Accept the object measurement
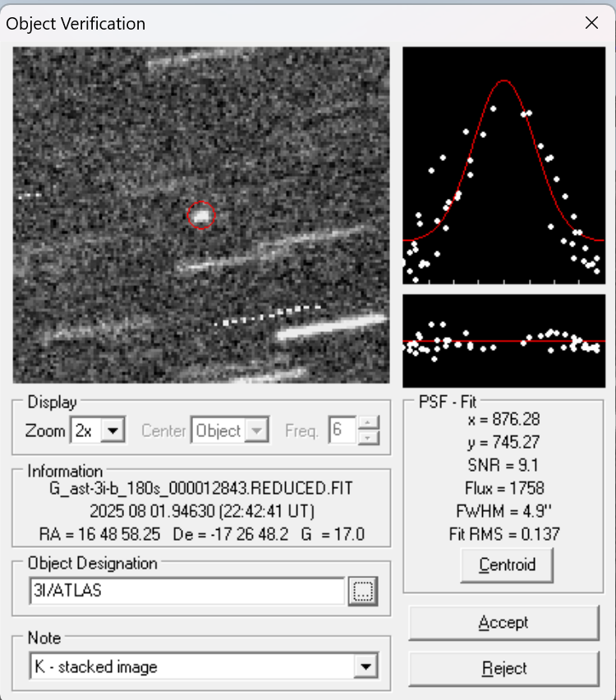This screenshot has height=700, width=616. [503, 623]
